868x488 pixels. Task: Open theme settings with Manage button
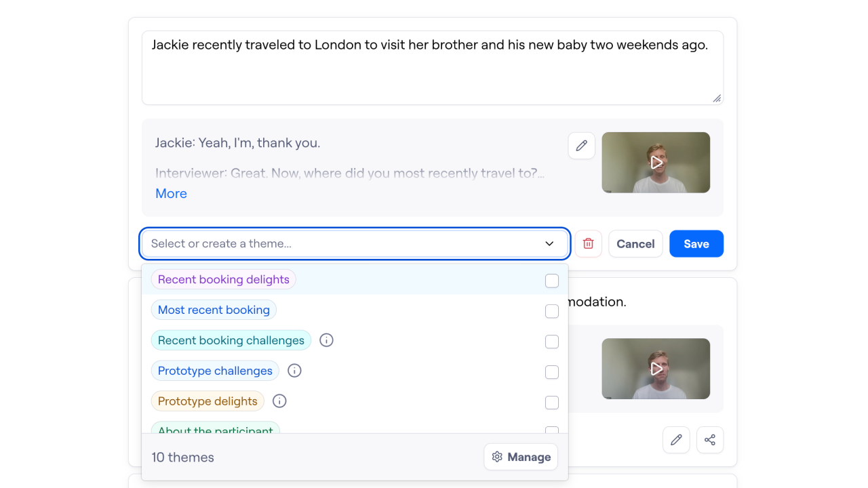521,457
